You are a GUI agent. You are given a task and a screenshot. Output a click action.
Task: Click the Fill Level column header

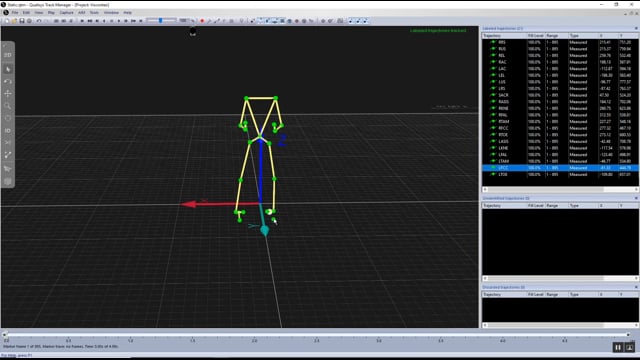pos(536,36)
